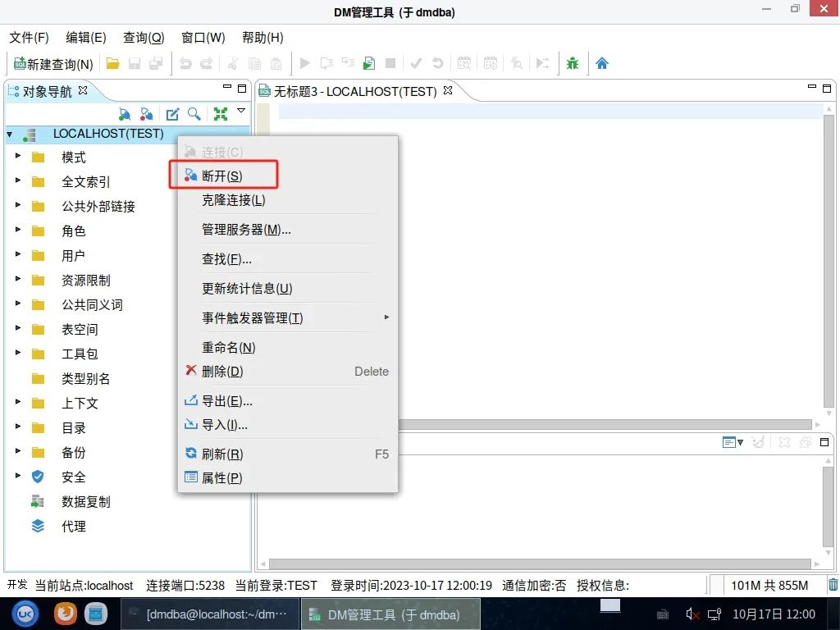
Task: Expand the 模式 (Schema) tree node
Action: 18,157
